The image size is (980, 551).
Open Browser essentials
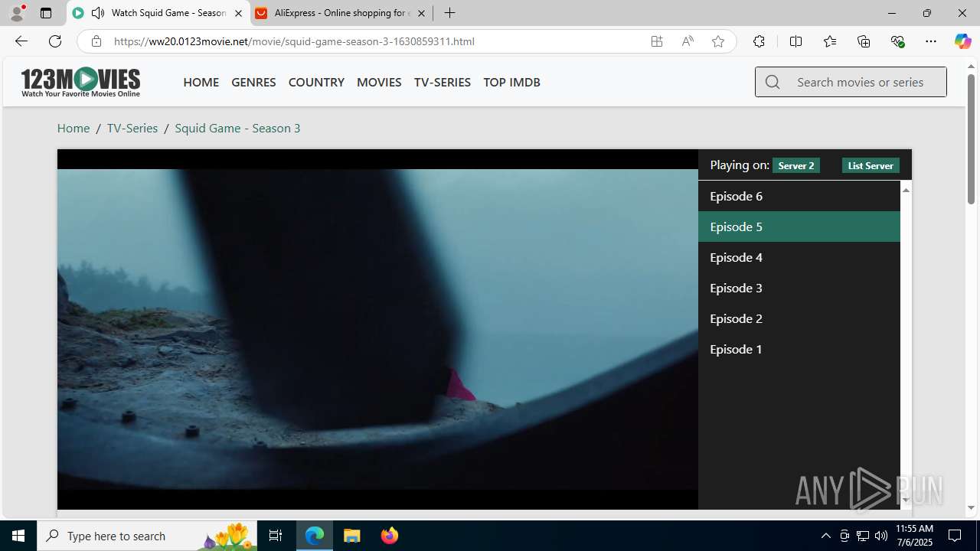pyautogui.click(x=897, y=41)
